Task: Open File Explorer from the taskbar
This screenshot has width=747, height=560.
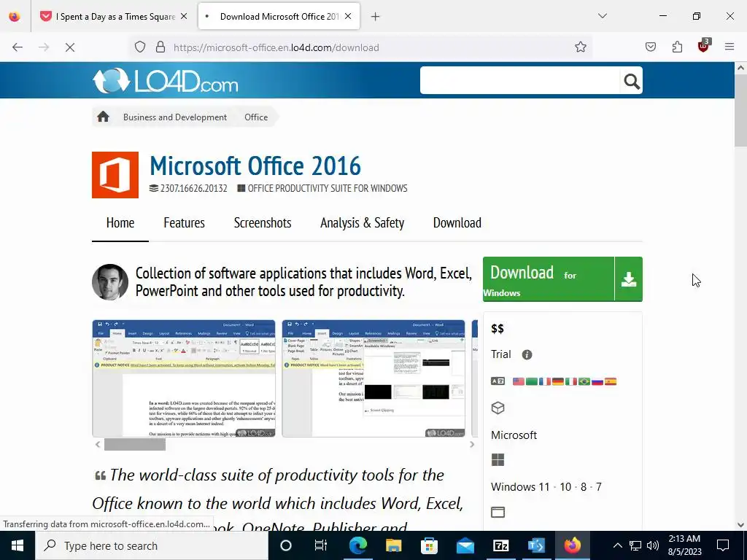Action: pyautogui.click(x=393, y=545)
